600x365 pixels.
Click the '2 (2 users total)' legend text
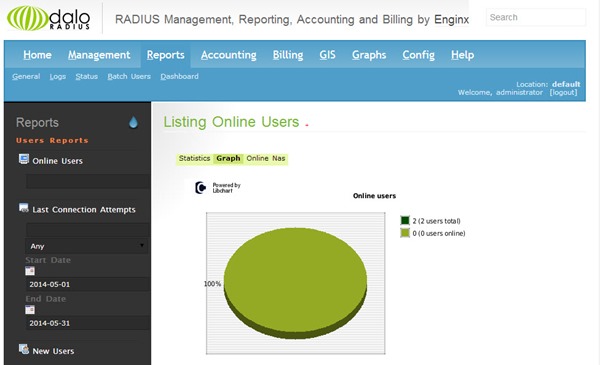click(x=437, y=221)
